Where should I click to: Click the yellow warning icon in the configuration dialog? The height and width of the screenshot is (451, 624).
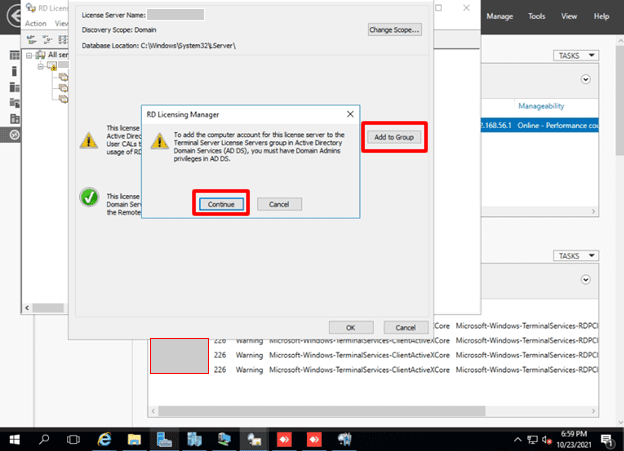pyautogui.click(x=89, y=140)
